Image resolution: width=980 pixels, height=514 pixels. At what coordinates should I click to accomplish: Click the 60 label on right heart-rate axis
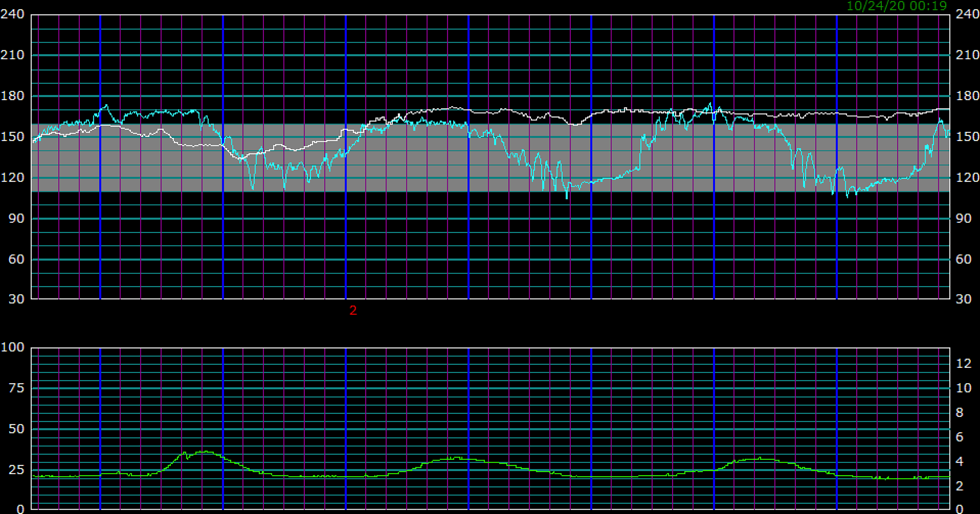point(964,259)
